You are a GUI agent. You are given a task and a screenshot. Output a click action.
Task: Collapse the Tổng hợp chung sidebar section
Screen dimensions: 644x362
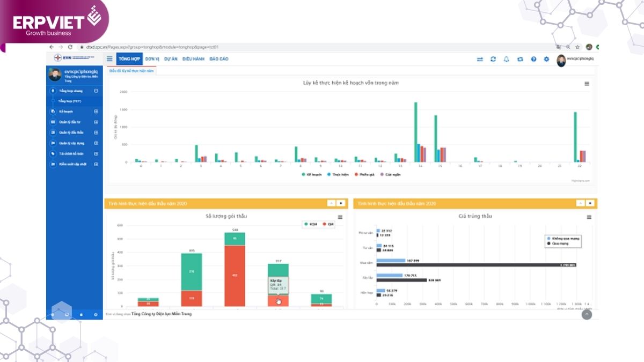(96, 91)
